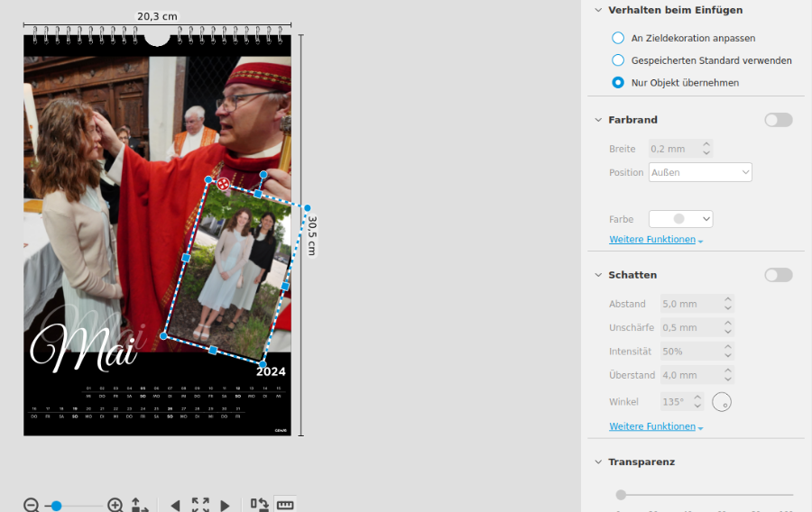812x512 pixels.
Task: Decrease the Breite value with the down arrow
Action: pyautogui.click(x=706, y=153)
